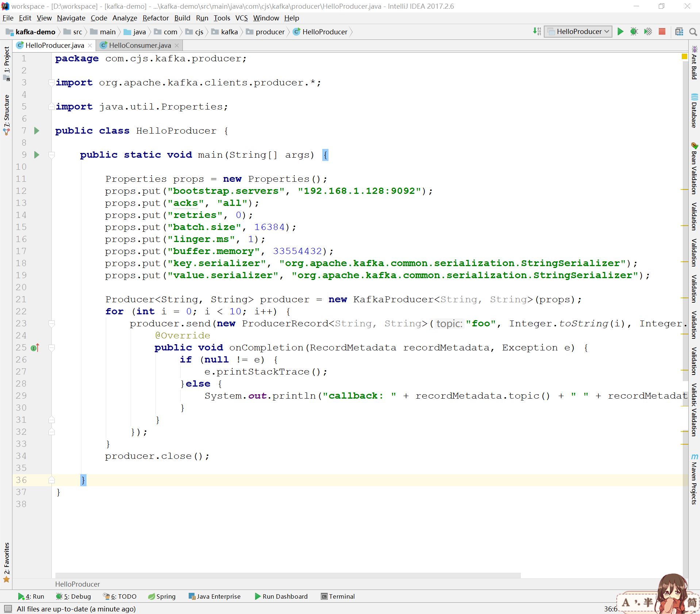
Task: Click kafka folder in navigation bar
Action: (224, 32)
